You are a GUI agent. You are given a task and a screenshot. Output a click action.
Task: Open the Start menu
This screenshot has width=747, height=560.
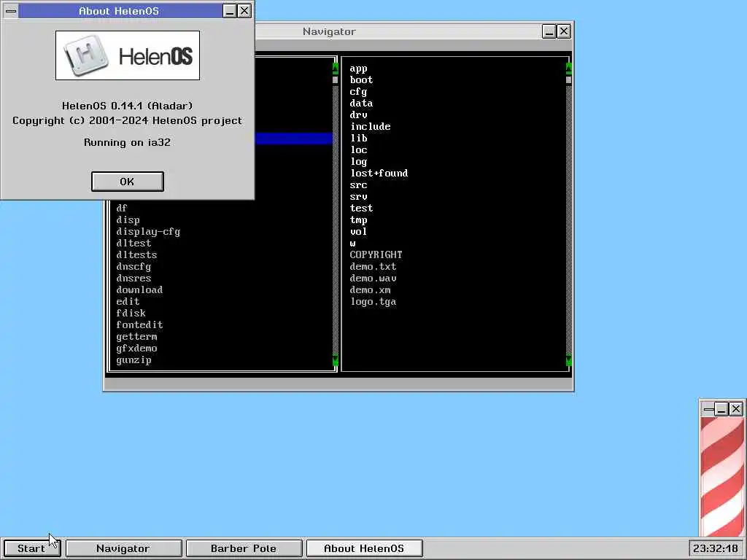point(31,548)
